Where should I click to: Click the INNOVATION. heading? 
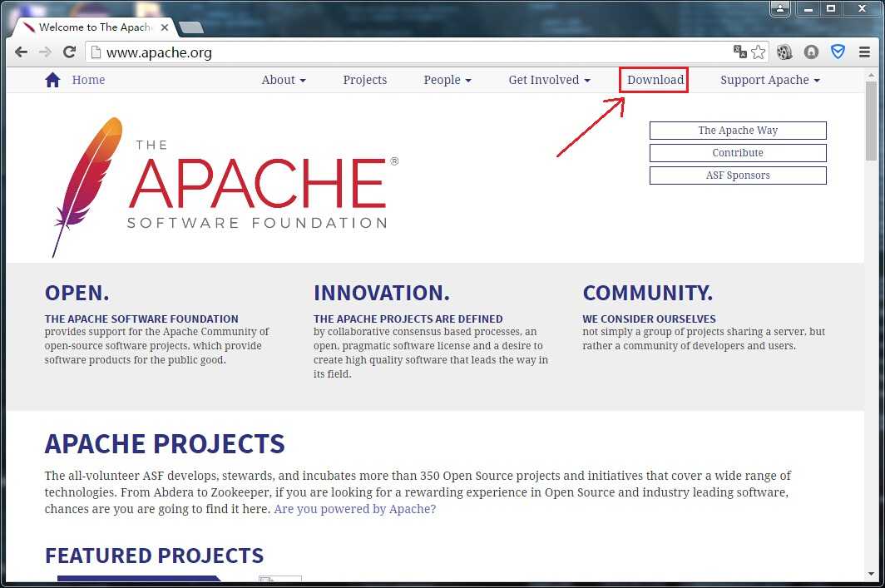tap(382, 293)
